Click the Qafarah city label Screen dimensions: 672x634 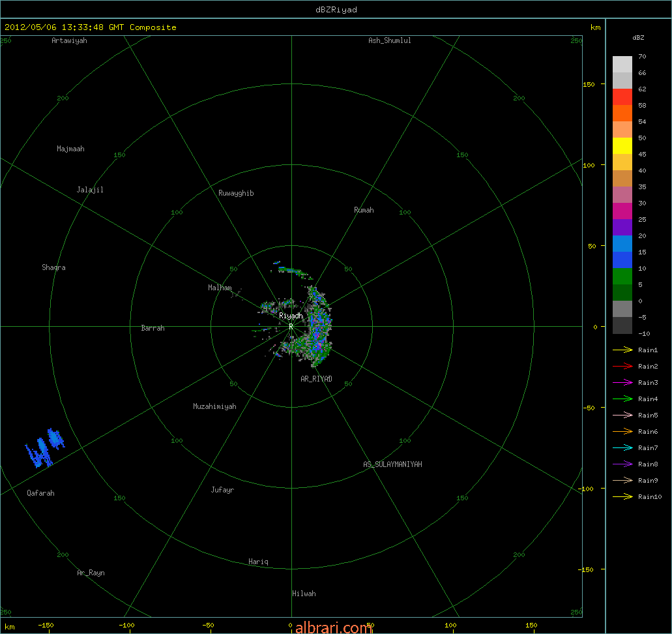tap(40, 493)
